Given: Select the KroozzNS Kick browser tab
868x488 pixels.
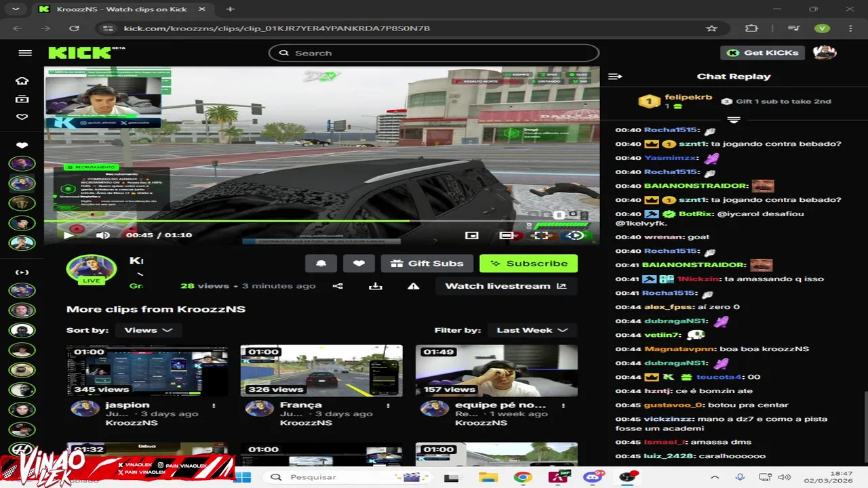Looking at the screenshot, I should click(123, 9).
